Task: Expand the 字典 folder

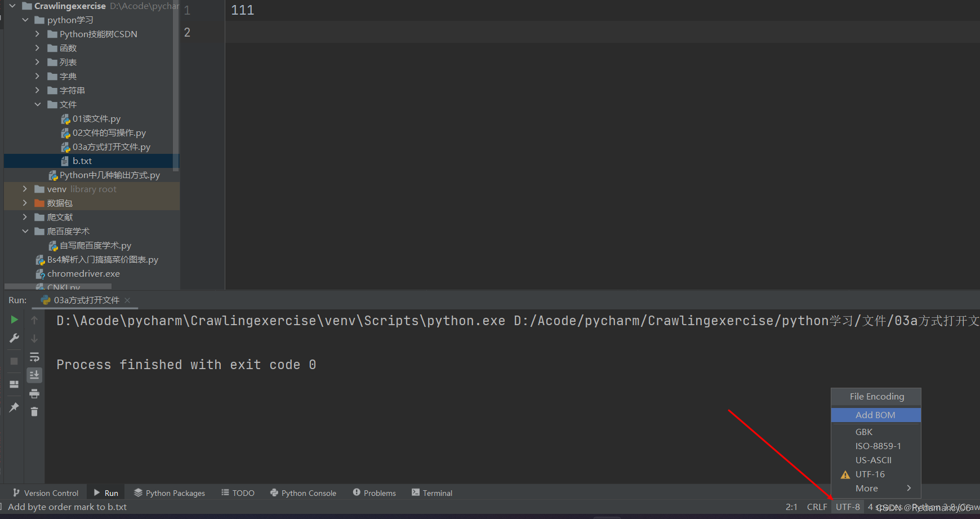Action: tap(38, 76)
